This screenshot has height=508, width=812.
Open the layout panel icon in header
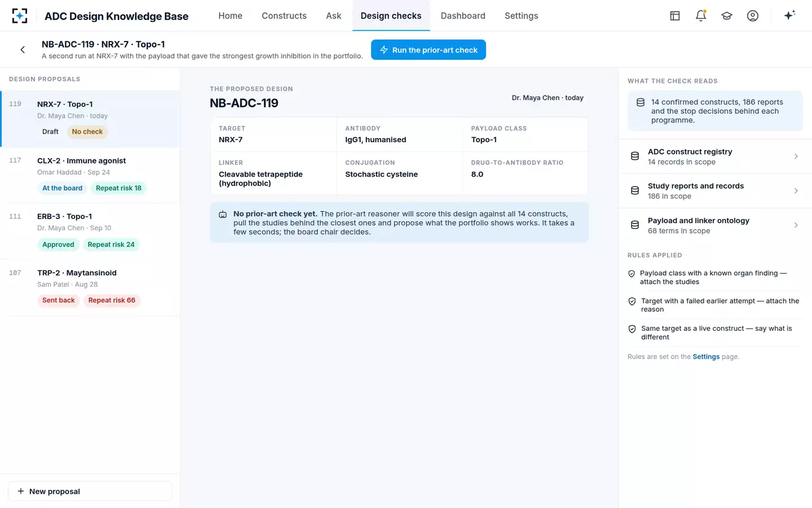pos(674,16)
